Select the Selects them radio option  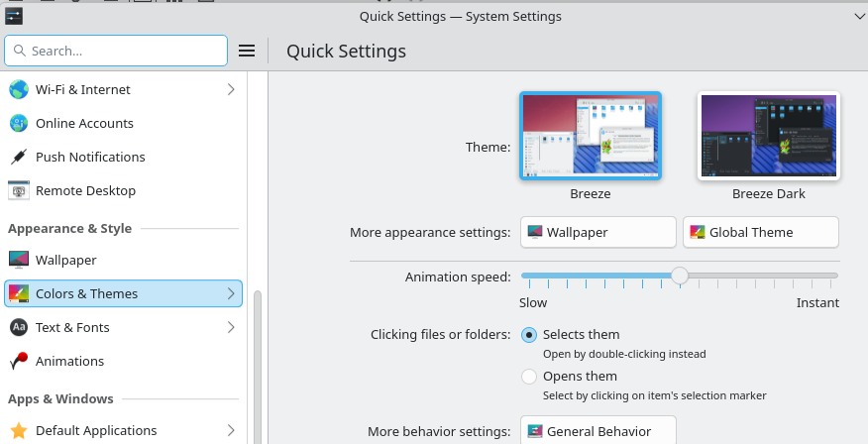tap(529, 334)
